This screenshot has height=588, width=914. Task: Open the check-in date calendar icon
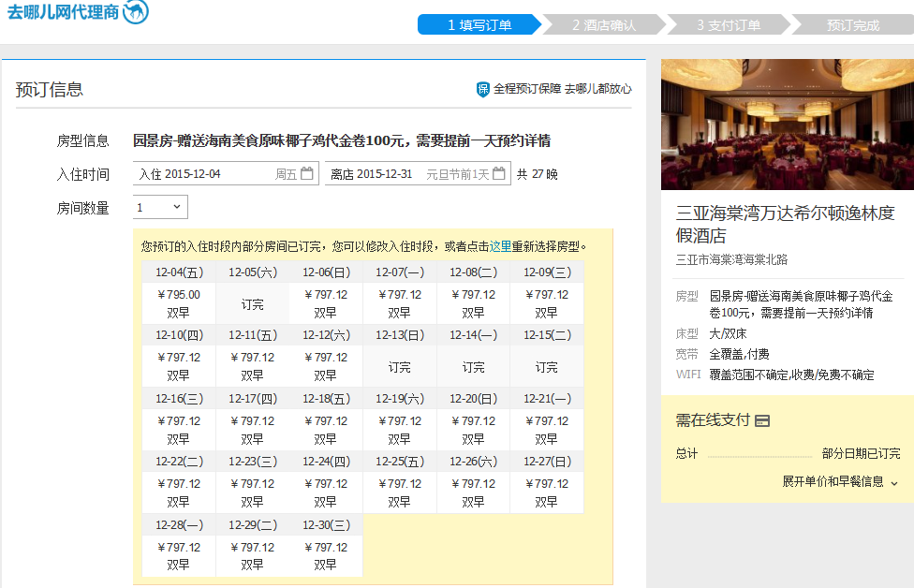click(307, 173)
